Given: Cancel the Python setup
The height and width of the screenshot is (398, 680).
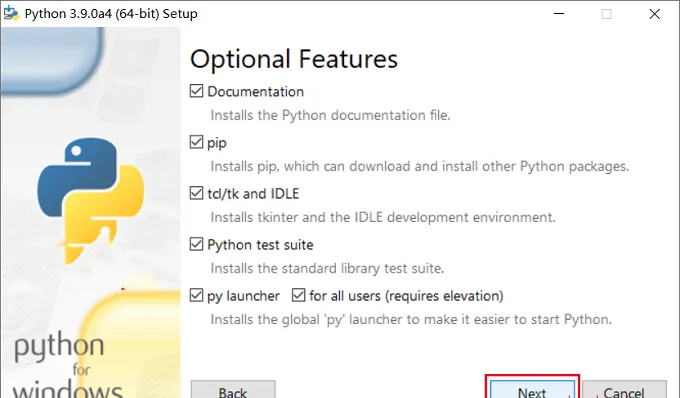Looking at the screenshot, I should click(624, 389).
